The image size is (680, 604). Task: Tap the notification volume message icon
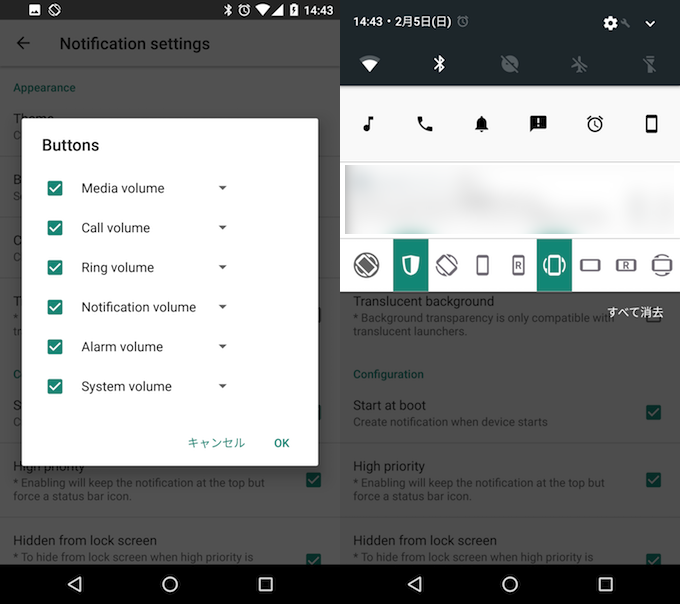[538, 124]
